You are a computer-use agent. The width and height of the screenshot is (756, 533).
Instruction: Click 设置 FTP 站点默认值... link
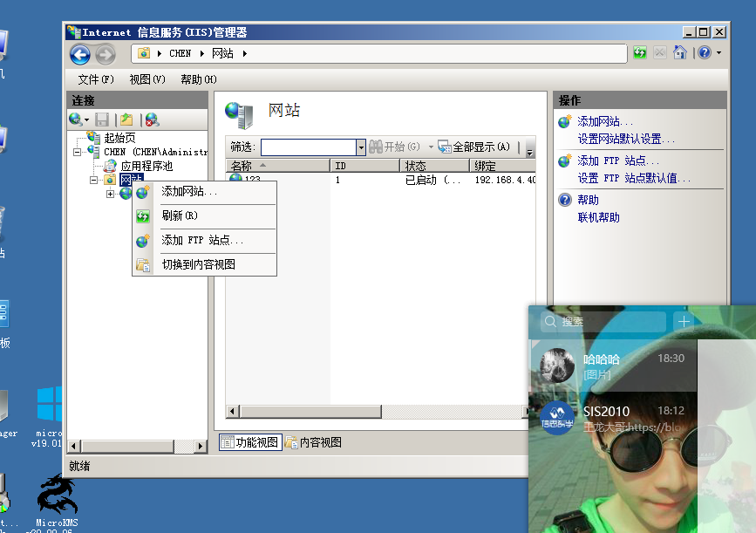[x=634, y=178]
